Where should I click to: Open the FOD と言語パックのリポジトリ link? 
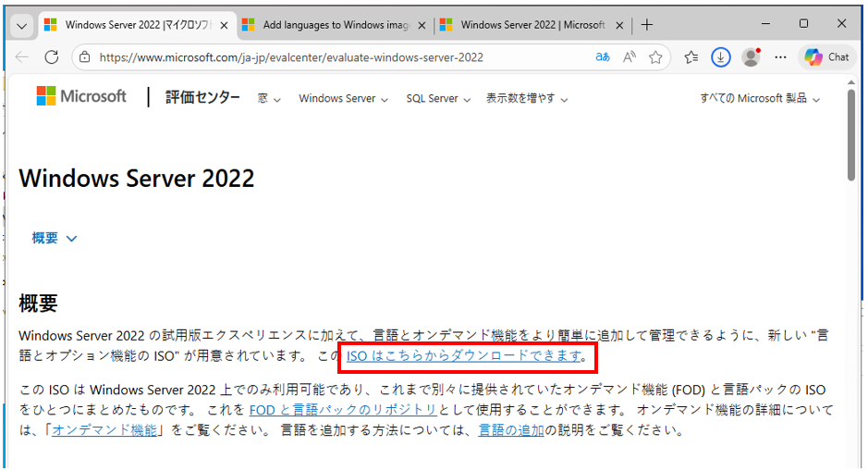coord(343,409)
